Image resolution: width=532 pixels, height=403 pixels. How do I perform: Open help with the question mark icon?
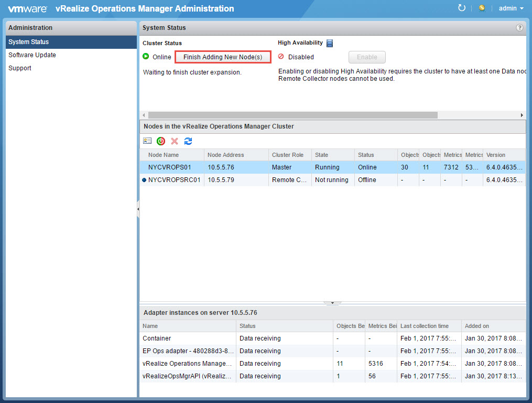point(519,27)
